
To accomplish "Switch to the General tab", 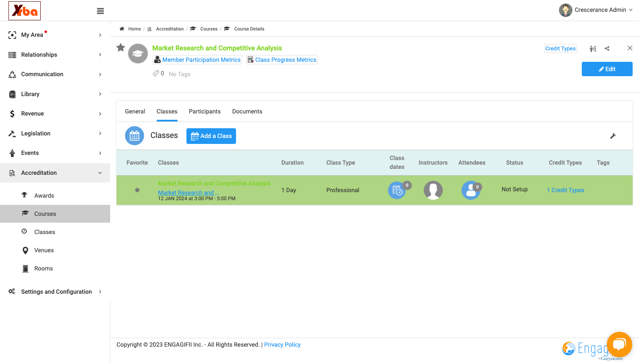I will (135, 111).
